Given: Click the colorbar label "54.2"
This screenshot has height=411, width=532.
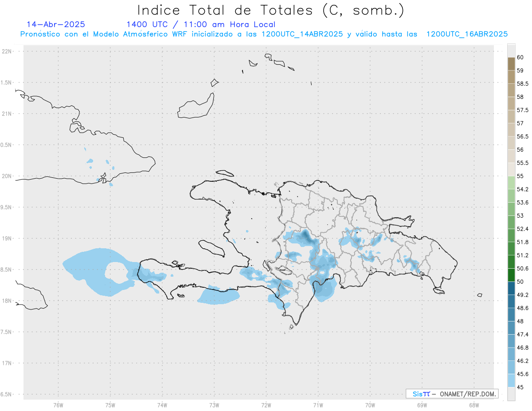Looking at the screenshot, I should coord(522,189).
